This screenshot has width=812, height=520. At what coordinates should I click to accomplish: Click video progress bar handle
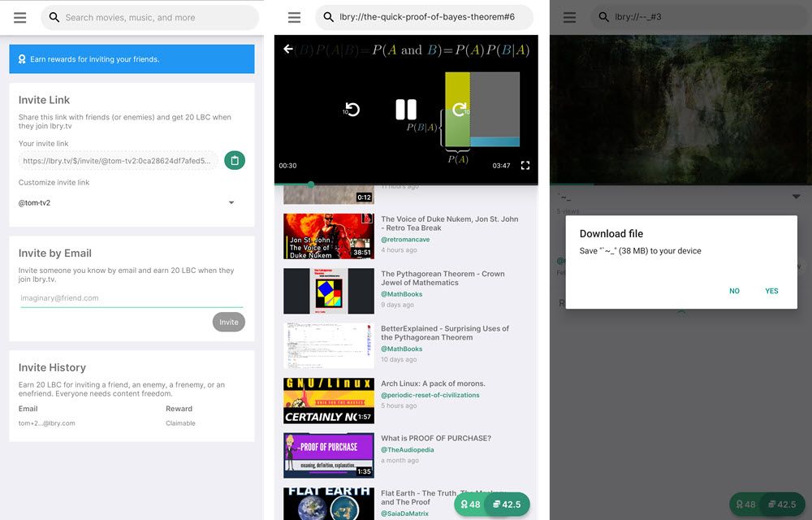click(x=311, y=184)
